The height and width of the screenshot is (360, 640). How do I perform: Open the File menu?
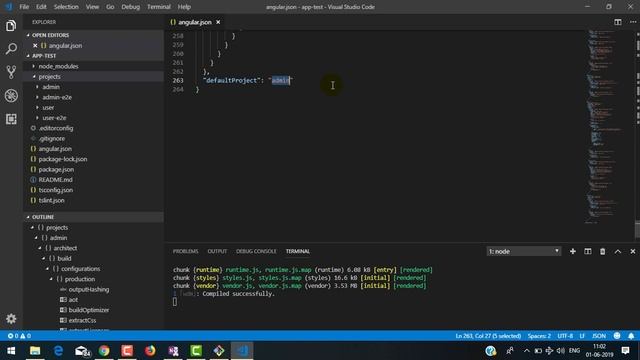point(24,7)
